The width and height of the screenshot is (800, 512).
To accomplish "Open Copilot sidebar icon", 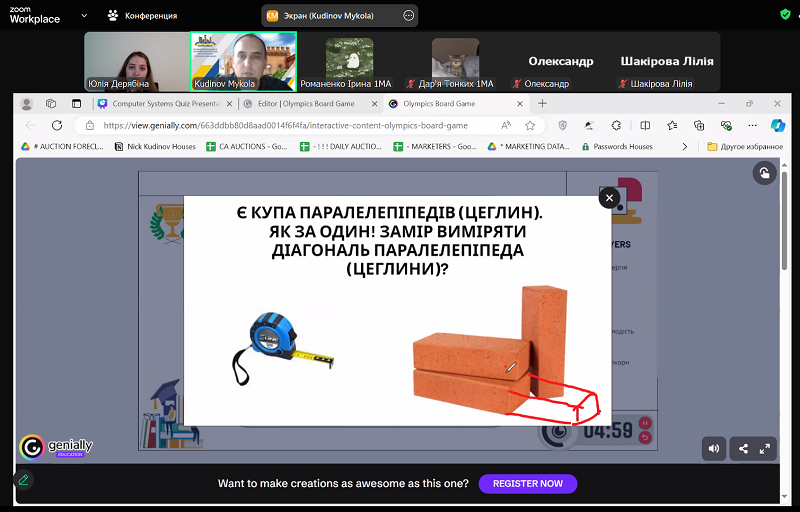I will (x=778, y=125).
